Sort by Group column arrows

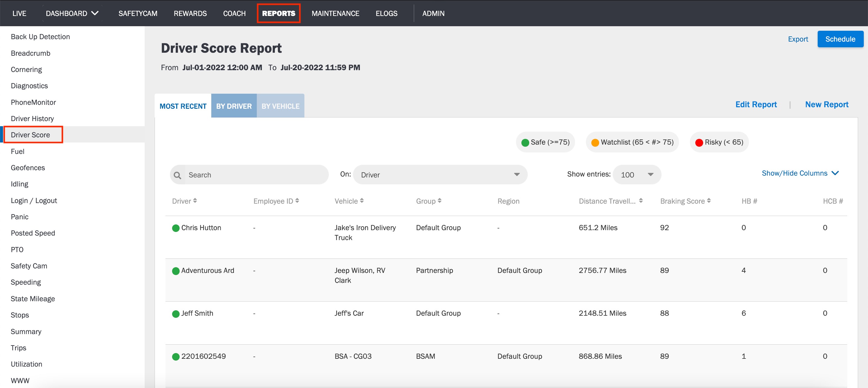click(439, 201)
